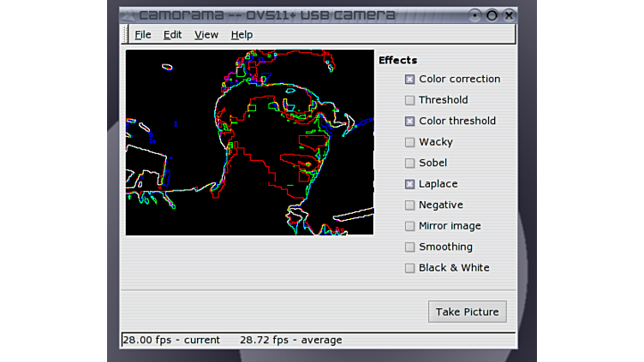Screen dimensions: 644x362
Task: Close the Camorama window
Action: [509, 15]
